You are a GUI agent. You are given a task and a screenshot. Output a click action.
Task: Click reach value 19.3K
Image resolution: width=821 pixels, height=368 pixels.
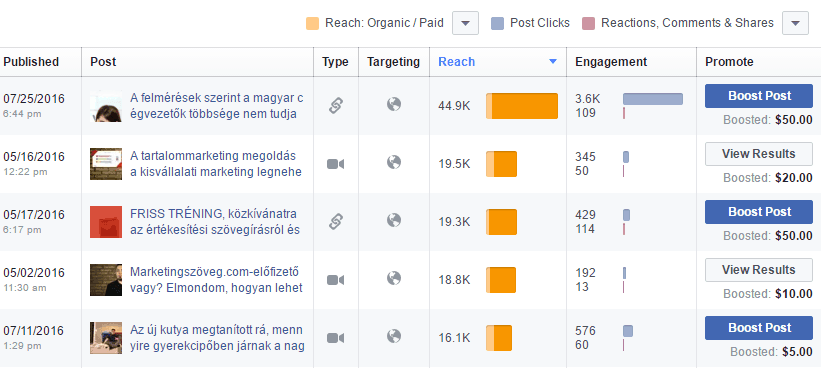454,222
